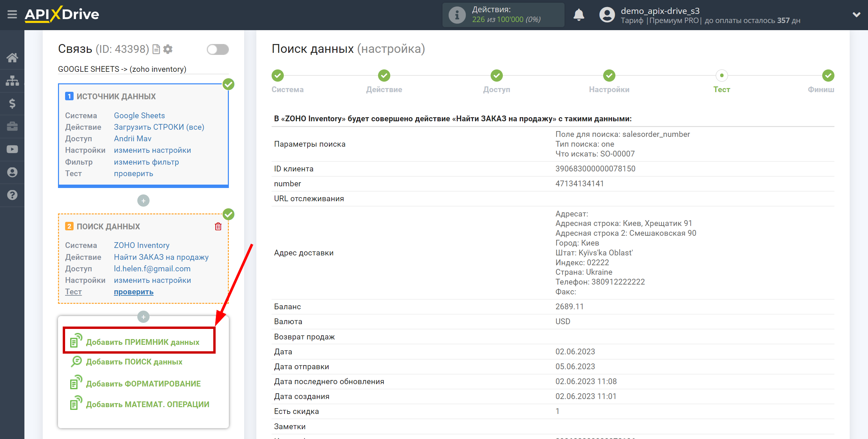Screen dimensions: 868x439
Task: Select the Система step label
Action: (288, 89)
